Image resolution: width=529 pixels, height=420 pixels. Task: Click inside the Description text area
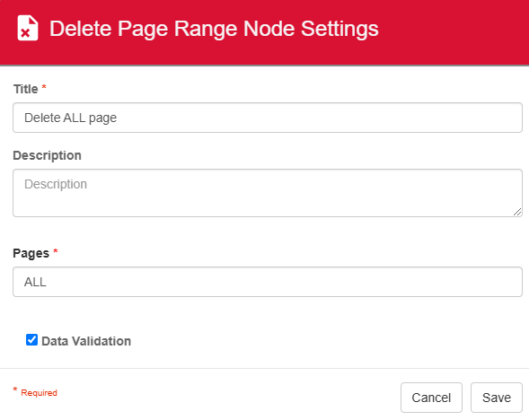pos(268,193)
